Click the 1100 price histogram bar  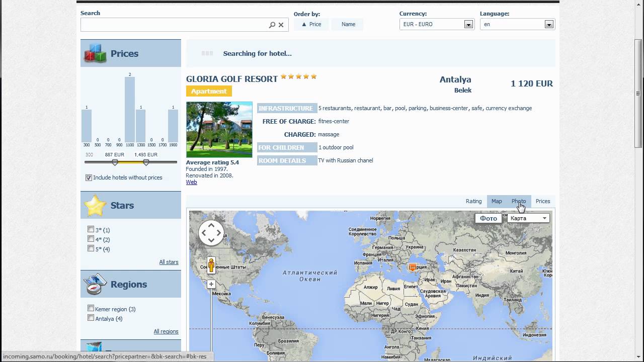click(130, 110)
